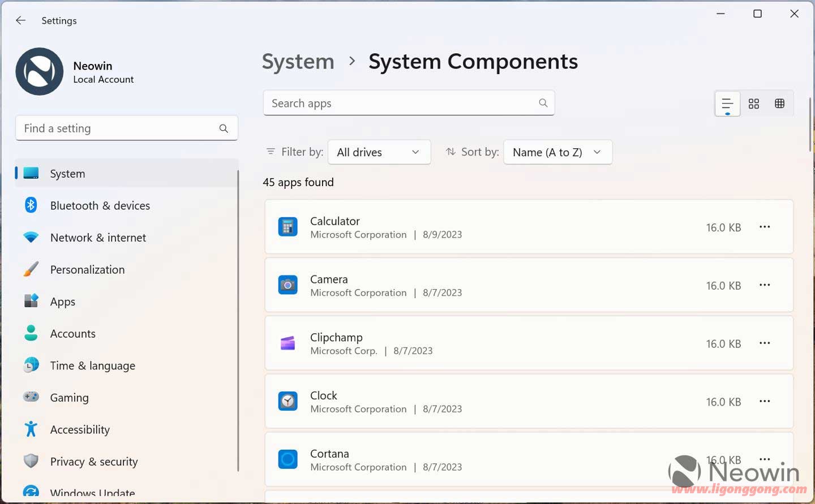Click the main page vertical scrollbar
Screen dimensions: 815x504
[810, 124]
